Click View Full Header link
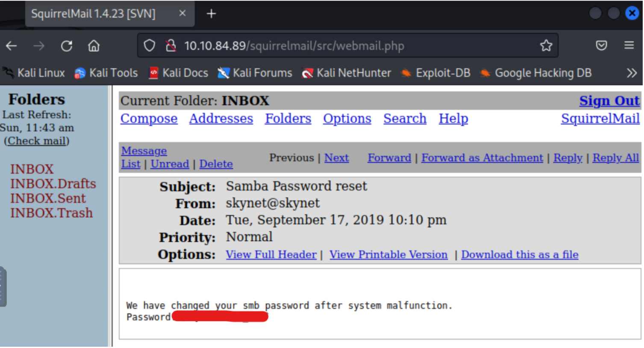 coord(271,255)
